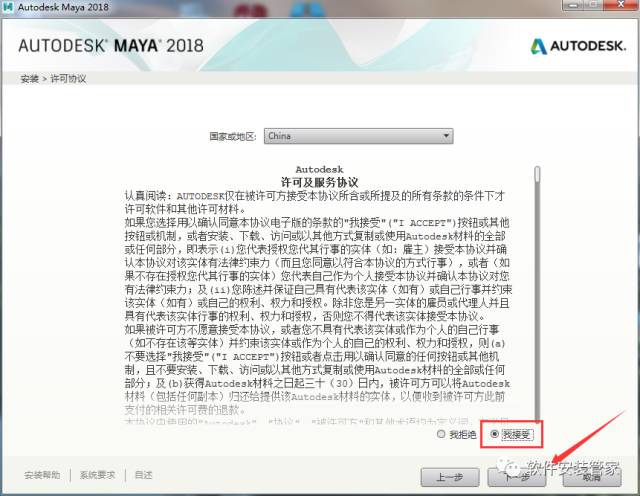This screenshot has height=496, width=640.
Task: Minimize the Maya installer window
Action: coord(573,5)
